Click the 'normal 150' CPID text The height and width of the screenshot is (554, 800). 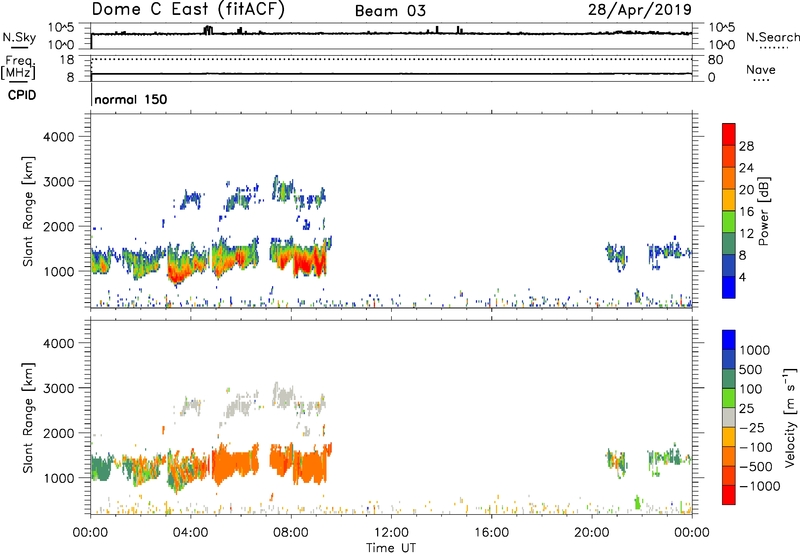point(131,99)
